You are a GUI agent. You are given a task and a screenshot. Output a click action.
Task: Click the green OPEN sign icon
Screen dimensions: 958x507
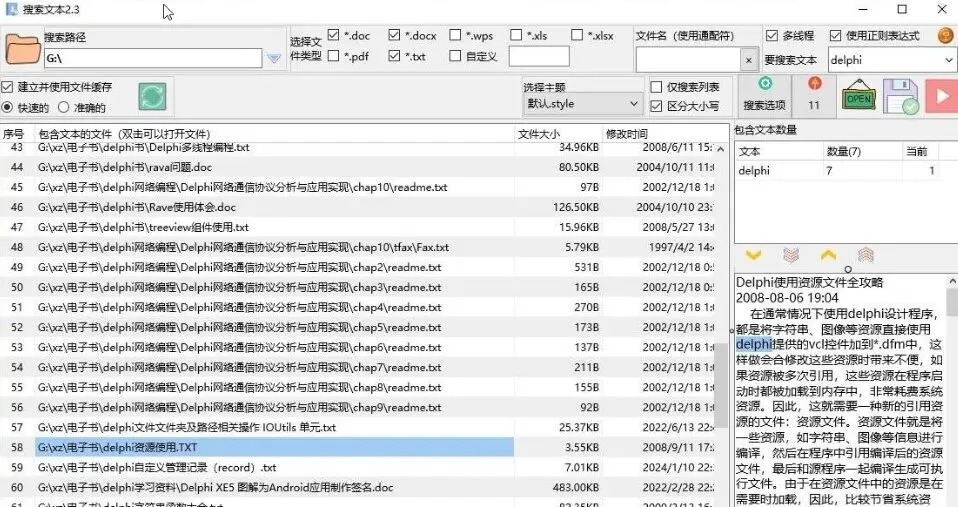click(x=858, y=97)
